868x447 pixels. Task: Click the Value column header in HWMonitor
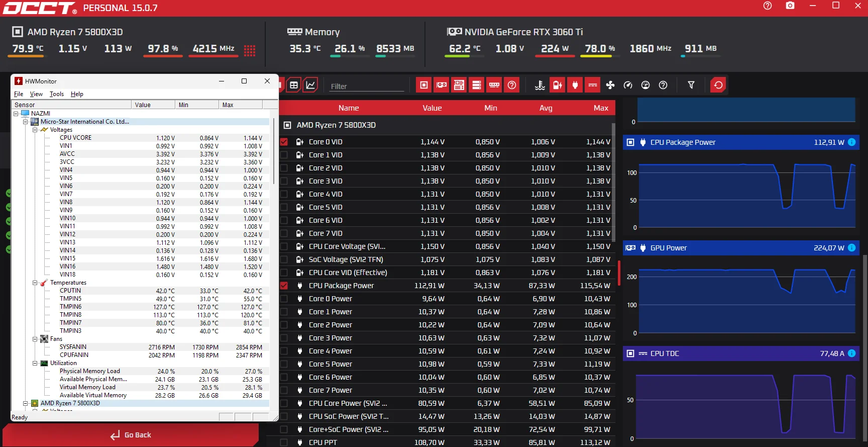pos(153,105)
